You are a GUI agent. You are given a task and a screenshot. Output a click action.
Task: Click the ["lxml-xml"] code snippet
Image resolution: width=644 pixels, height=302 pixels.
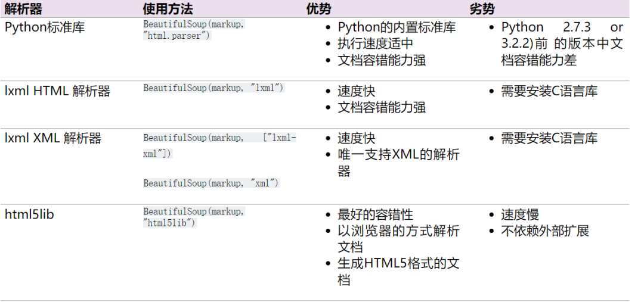[219, 146]
